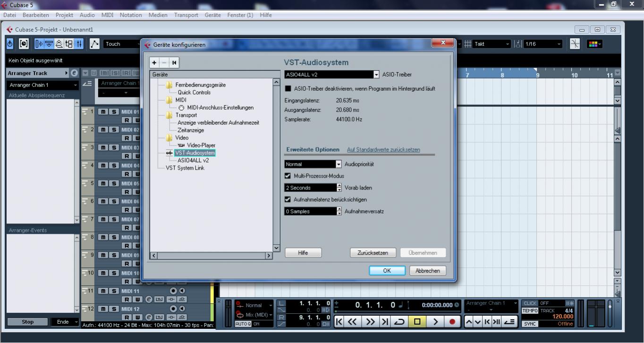
Task: Mute the MIDI 01 track
Action: (102, 111)
